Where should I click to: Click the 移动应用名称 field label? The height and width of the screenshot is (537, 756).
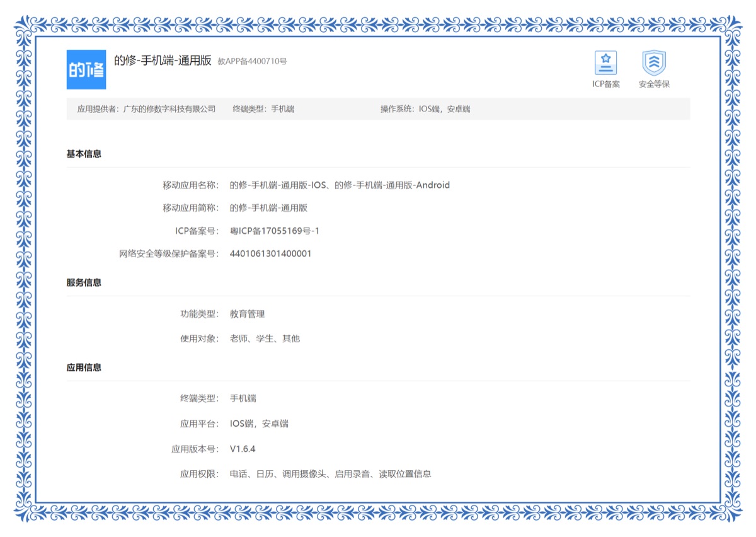[x=191, y=185]
